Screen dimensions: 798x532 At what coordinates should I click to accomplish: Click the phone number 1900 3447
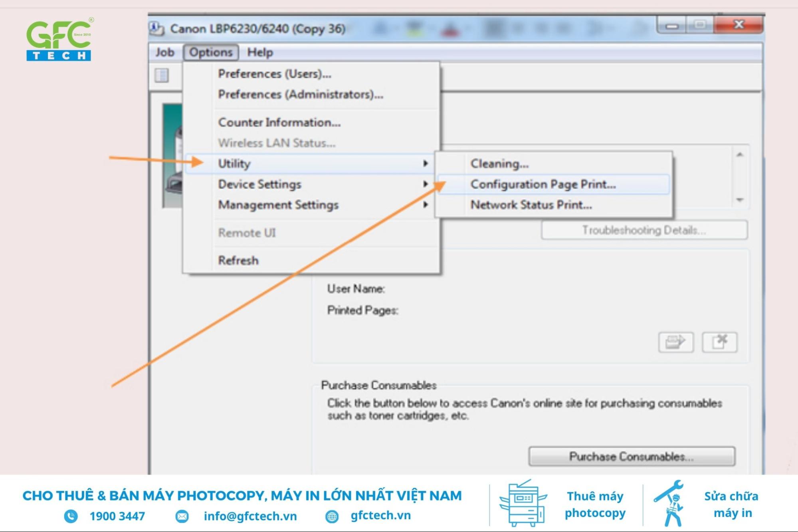tap(117, 516)
